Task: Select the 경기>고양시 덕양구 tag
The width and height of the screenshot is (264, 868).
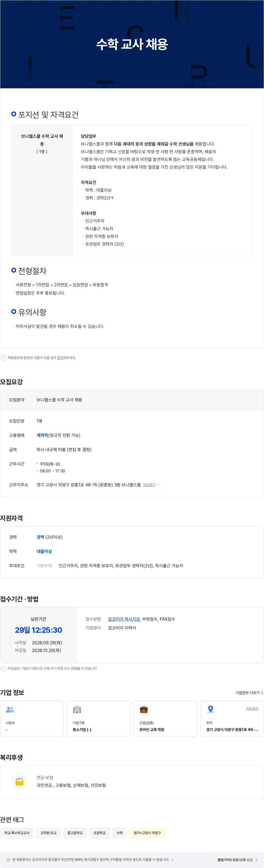Action: coord(147,833)
